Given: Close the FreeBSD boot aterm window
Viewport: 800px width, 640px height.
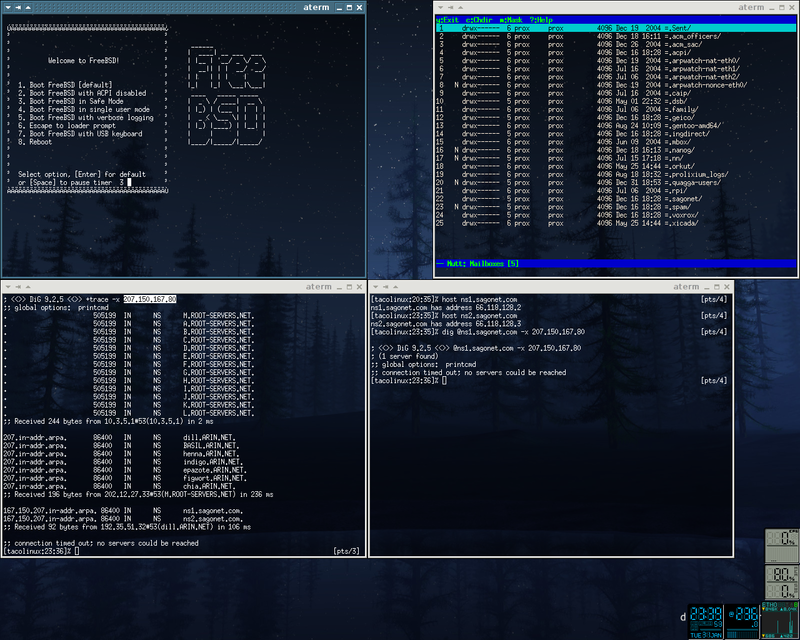Looking at the screenshot, I should [359, 8].
